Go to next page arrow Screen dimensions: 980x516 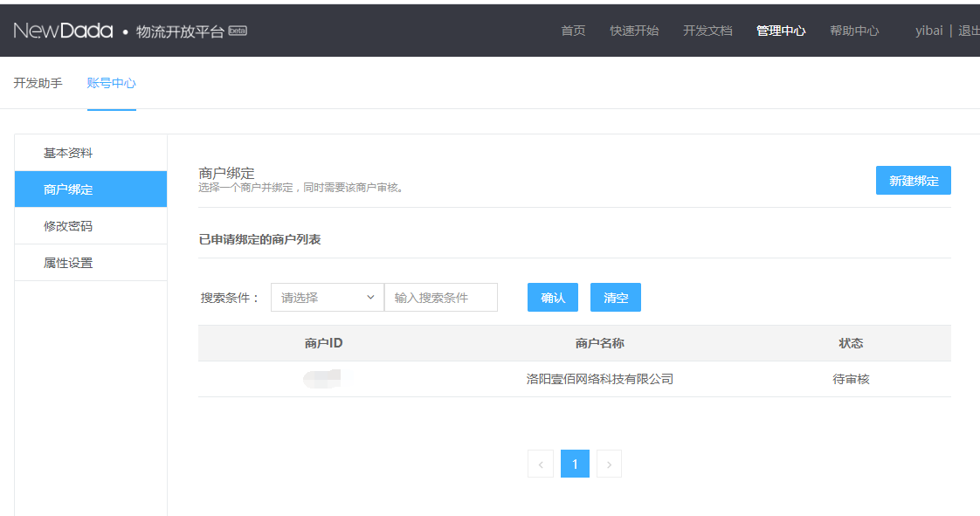[609, 464]
